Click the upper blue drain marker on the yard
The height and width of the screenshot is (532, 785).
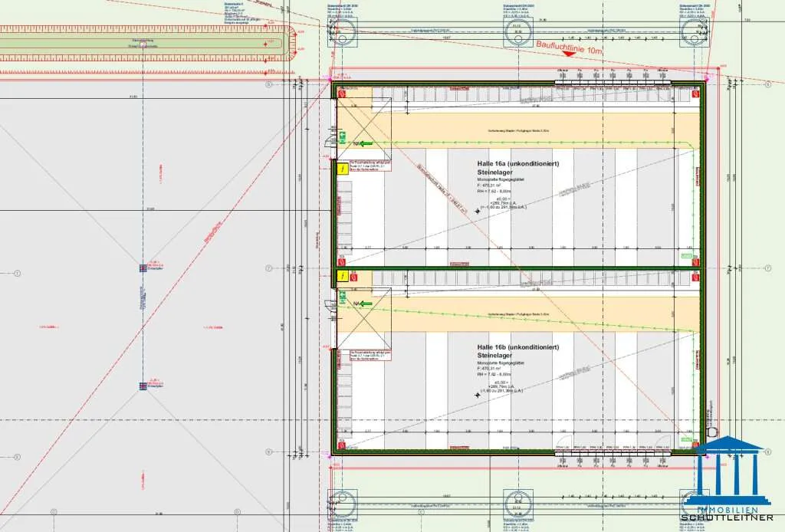(143, 268)
